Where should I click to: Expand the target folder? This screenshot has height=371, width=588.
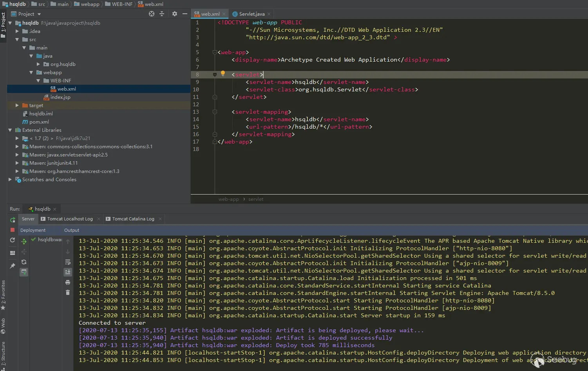tap(17, 105)
